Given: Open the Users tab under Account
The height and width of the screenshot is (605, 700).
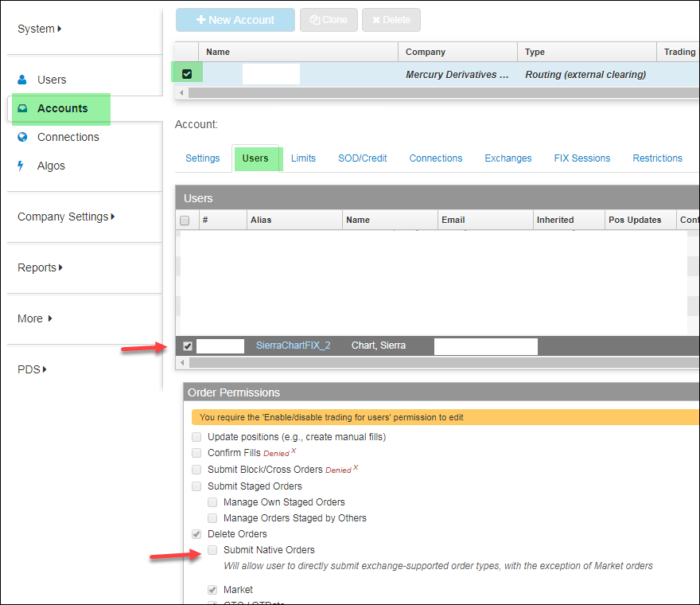Looking at the screenshot, I should tap(255, 158).
